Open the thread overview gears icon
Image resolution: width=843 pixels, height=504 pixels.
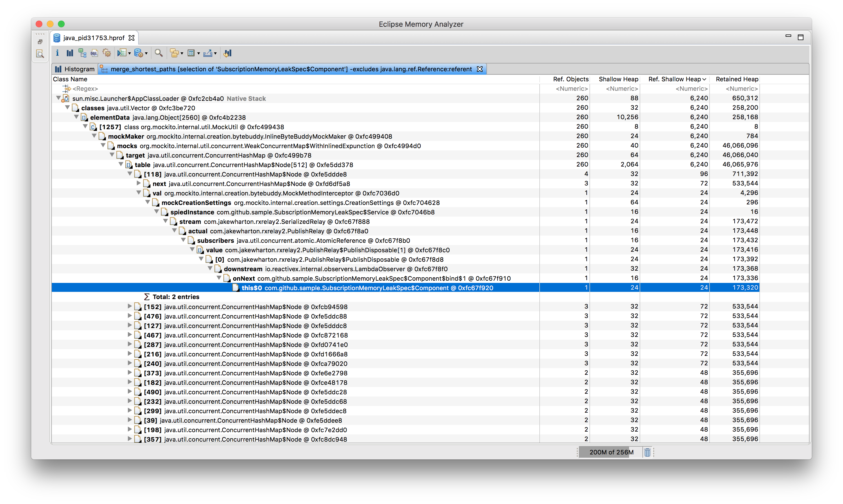107,53
